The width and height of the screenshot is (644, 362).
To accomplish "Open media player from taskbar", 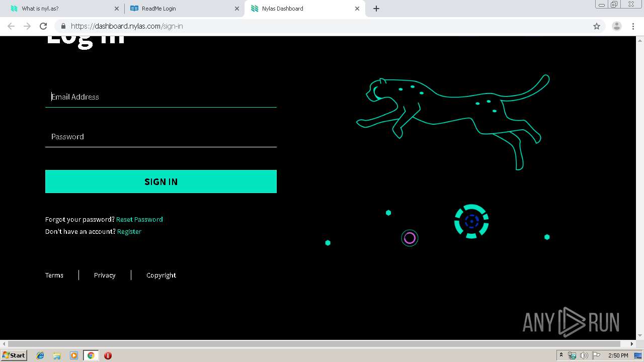I will point(74,355).
